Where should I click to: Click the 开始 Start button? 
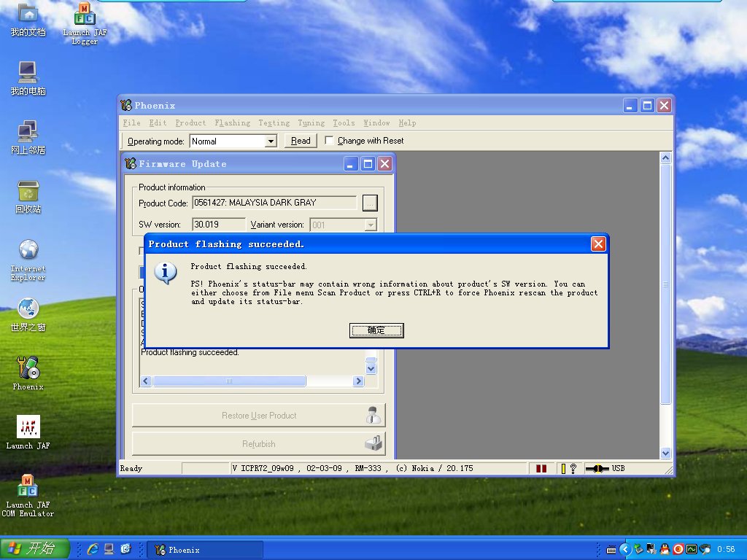(x=34, y=548)
